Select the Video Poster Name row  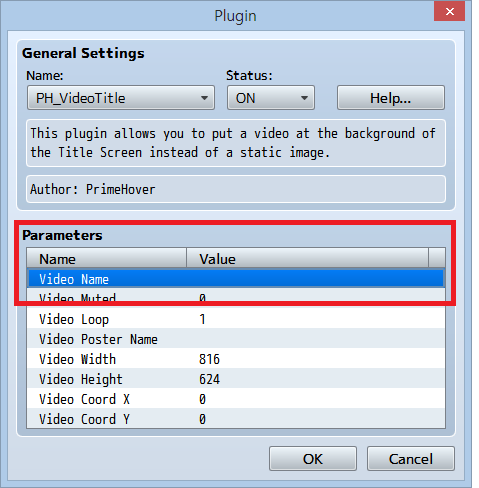coord(236,339)
